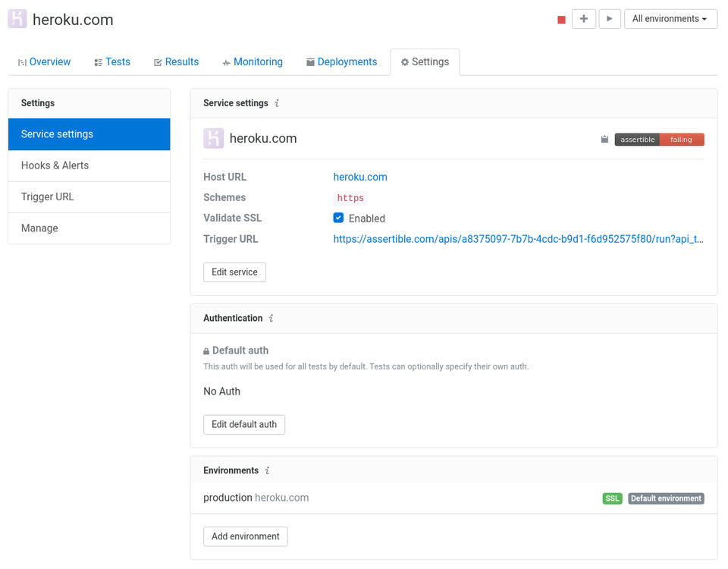728x569 pixels.
Task: Click the red status indicator square
Action: [x=561, y=20]
